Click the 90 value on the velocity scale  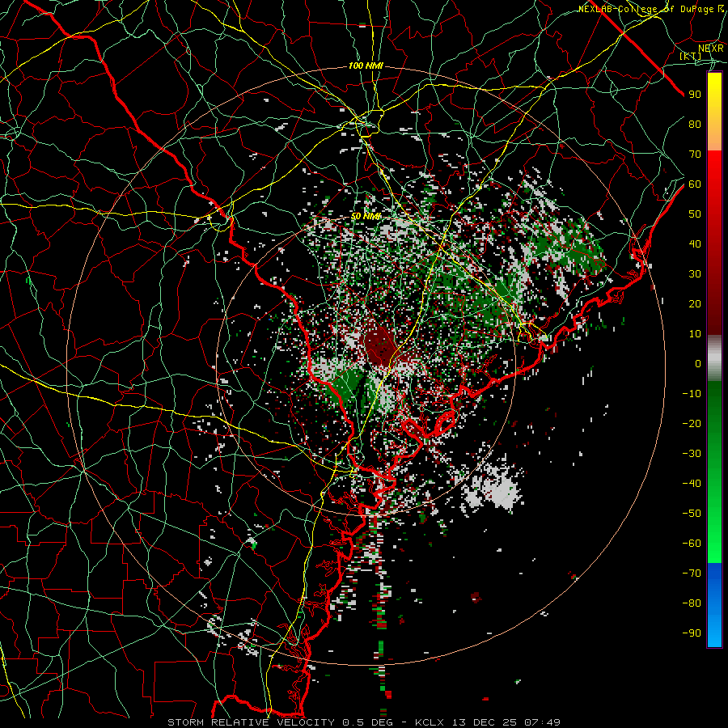[695, 95]
